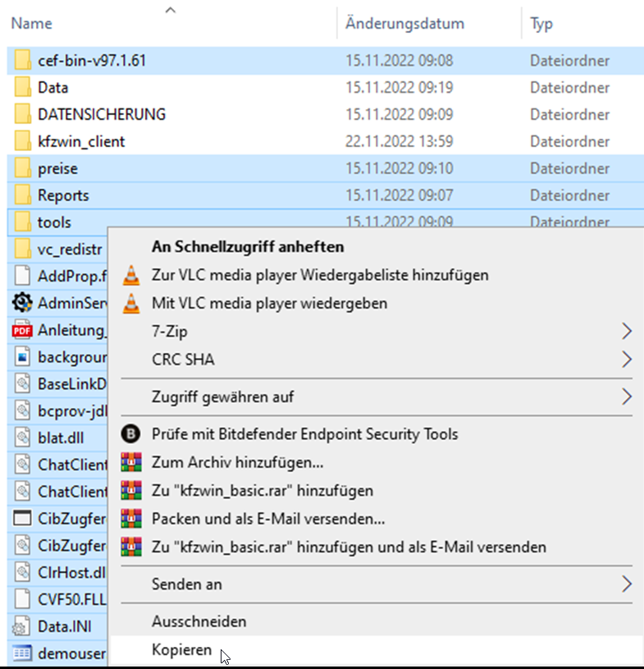Screen dimensions: 644x669
Task: Select Ausschneiden in the context menu
Action: click(x=199, y=621)
